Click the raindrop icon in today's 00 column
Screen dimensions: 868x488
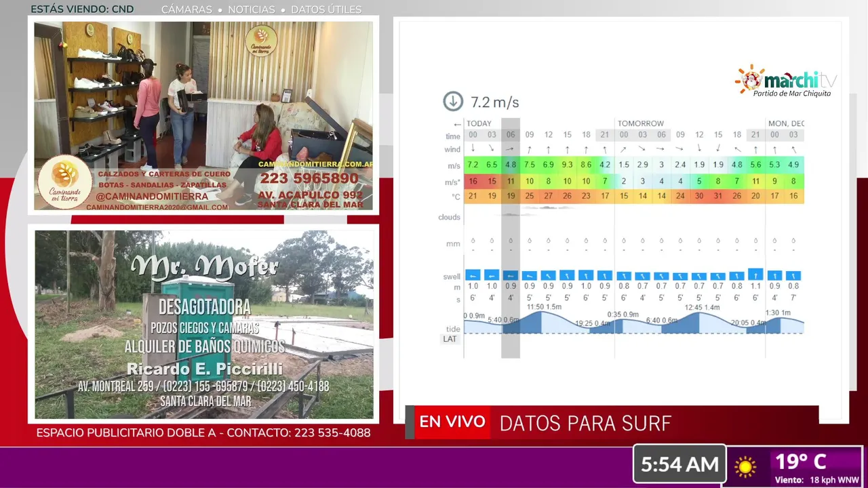[473, 241]
